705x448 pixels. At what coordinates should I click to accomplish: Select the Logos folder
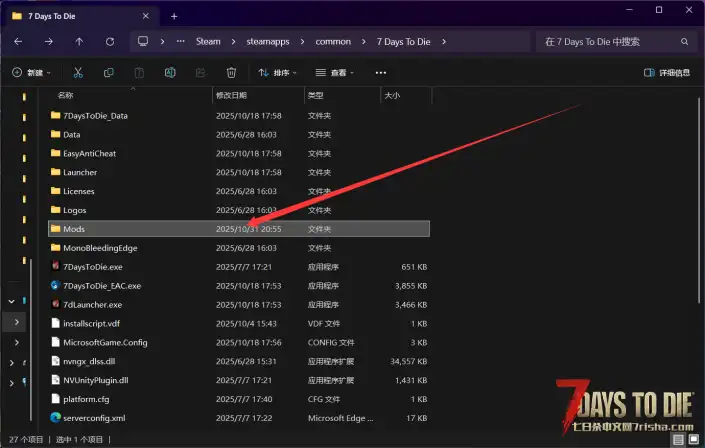(x=239, y=210)
